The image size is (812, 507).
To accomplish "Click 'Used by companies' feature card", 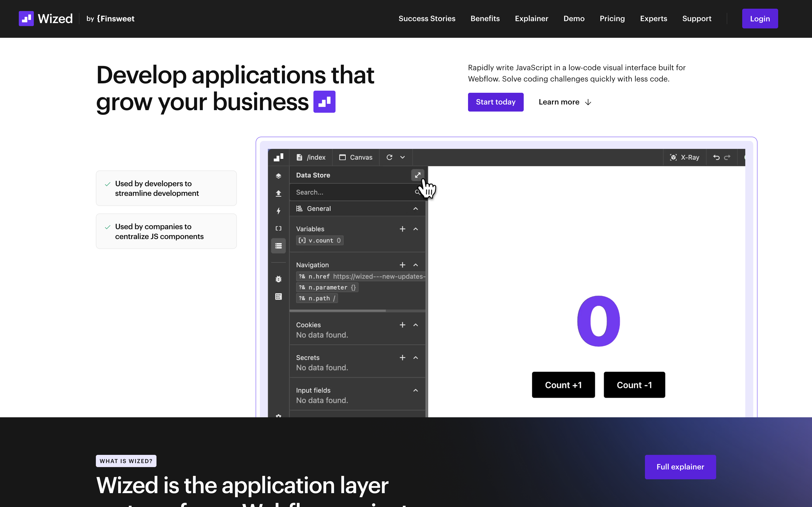I will pyautogui.click(x=166, y=231).
